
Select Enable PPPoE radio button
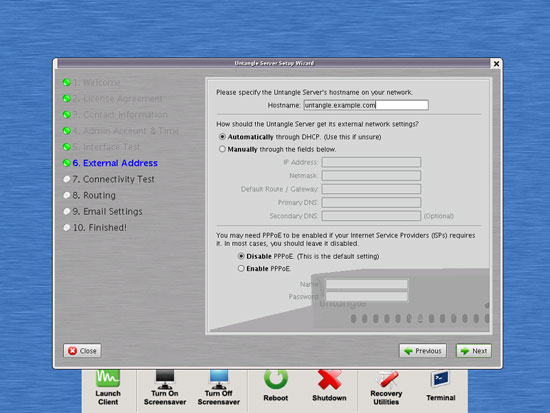pos(241,268)
